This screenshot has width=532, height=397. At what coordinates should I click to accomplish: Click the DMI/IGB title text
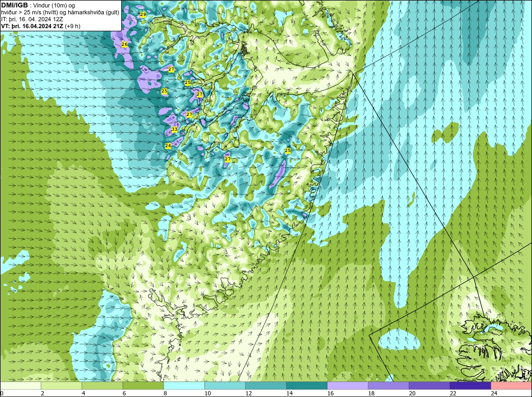click(x=14, y=5)
